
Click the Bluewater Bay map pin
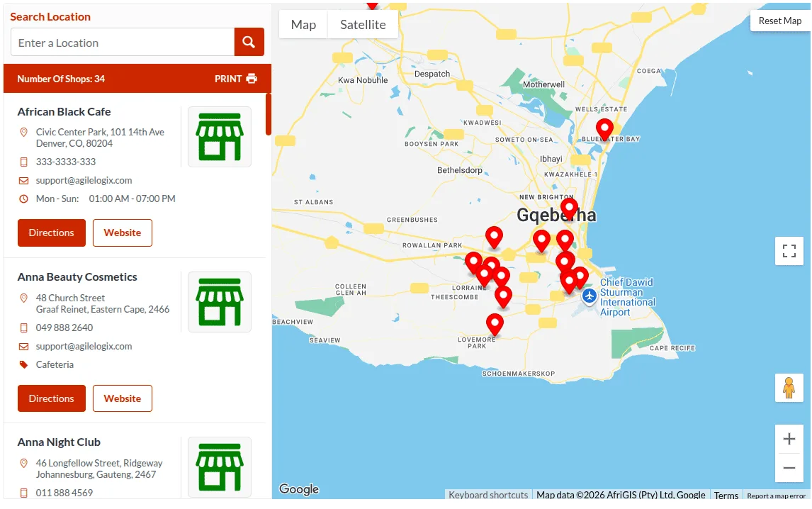tap(604, 128)
